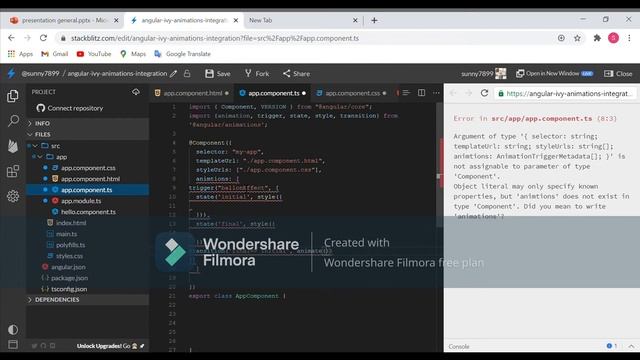This screenshot has height=360, width=640.
Task: Open polyfills.ts file
Action: click(70, 245)
